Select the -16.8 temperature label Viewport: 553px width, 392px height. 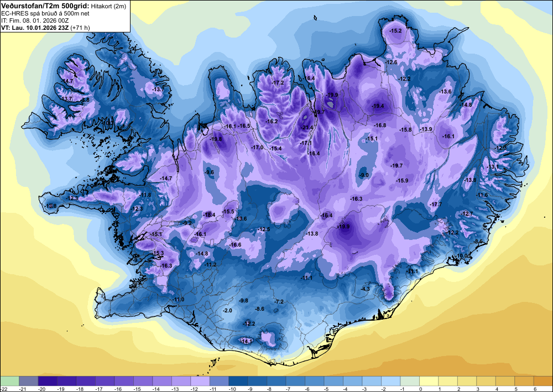click(x=380, y=125)
